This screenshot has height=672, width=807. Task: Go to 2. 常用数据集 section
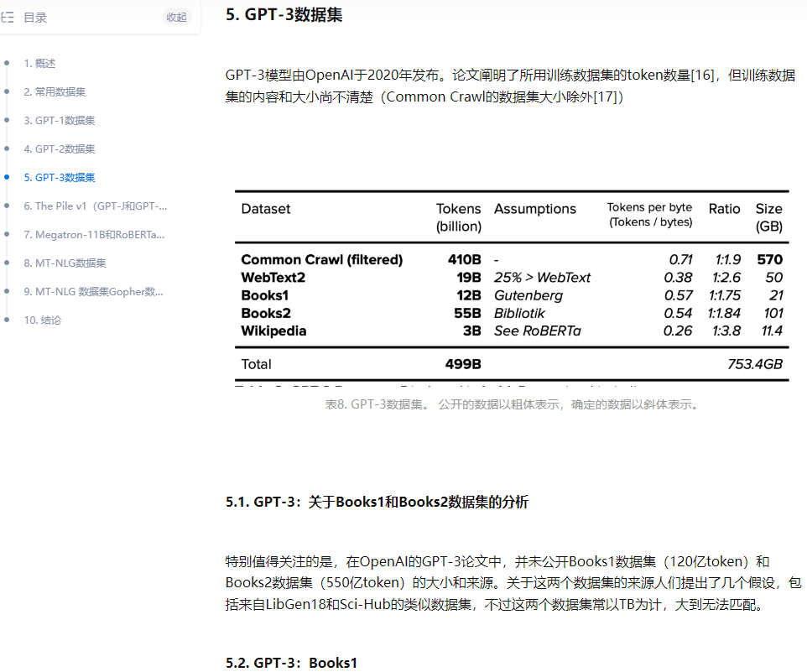(55, 92)
